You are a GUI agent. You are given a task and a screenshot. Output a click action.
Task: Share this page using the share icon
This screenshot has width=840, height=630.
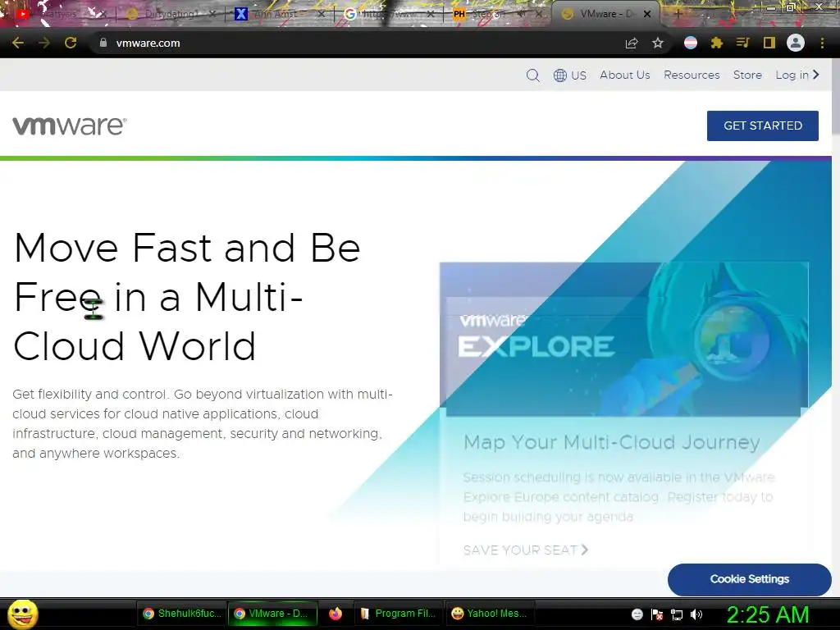point(632,43)
